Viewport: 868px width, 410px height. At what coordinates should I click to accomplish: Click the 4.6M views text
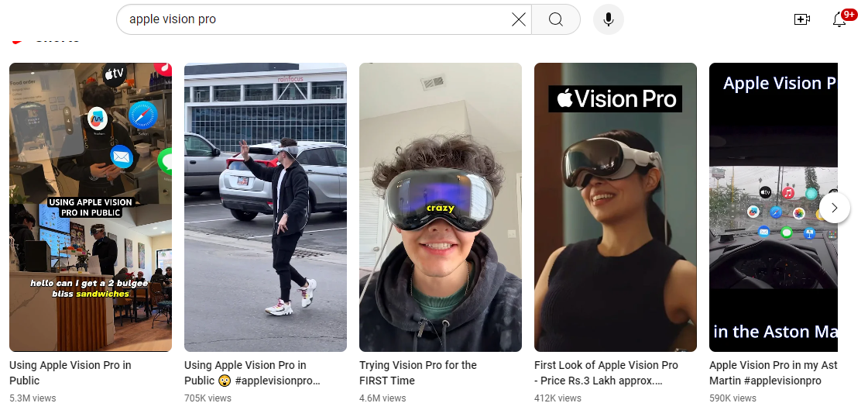click(x=383, y=398)
